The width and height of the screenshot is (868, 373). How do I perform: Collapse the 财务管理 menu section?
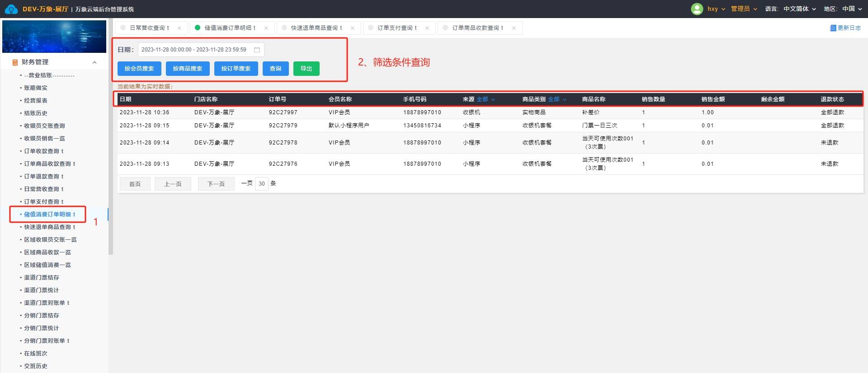pyautogui.click(x=94, y=62)
